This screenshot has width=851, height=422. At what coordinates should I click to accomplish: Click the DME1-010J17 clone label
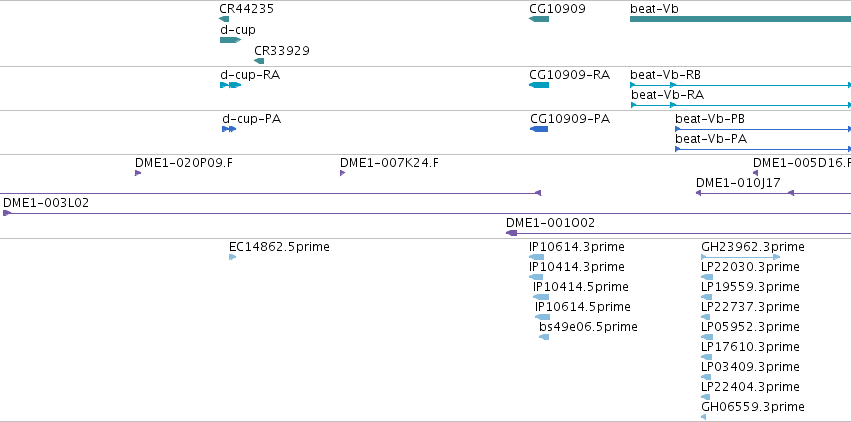(x=738, y=182)
